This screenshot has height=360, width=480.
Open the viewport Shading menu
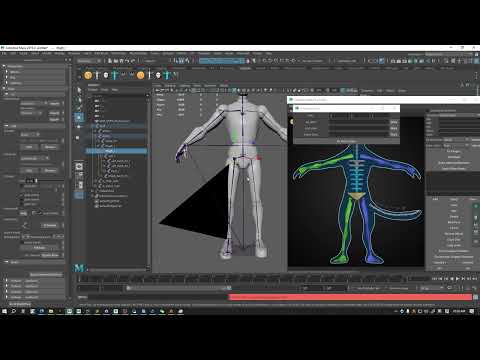pyautogui.click(x=170, y=85)
